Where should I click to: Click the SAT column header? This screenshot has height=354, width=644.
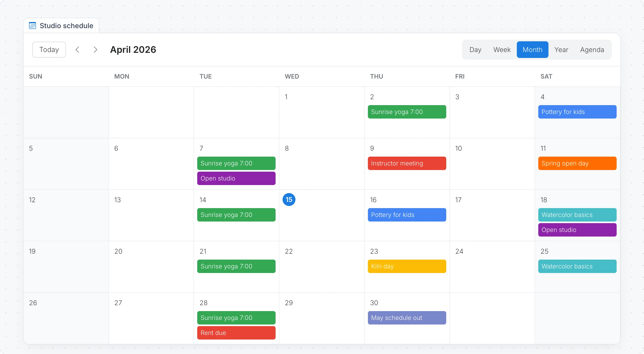(x=546, y=76)
